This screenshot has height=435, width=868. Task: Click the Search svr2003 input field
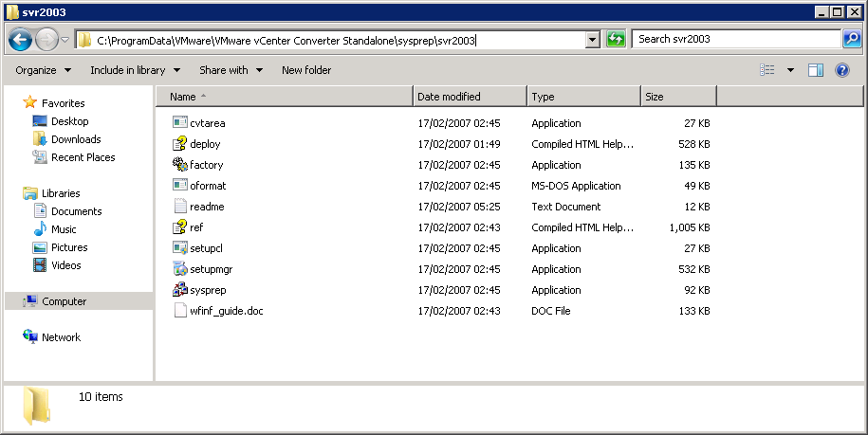pyautogui.click(x=735, y=39)
